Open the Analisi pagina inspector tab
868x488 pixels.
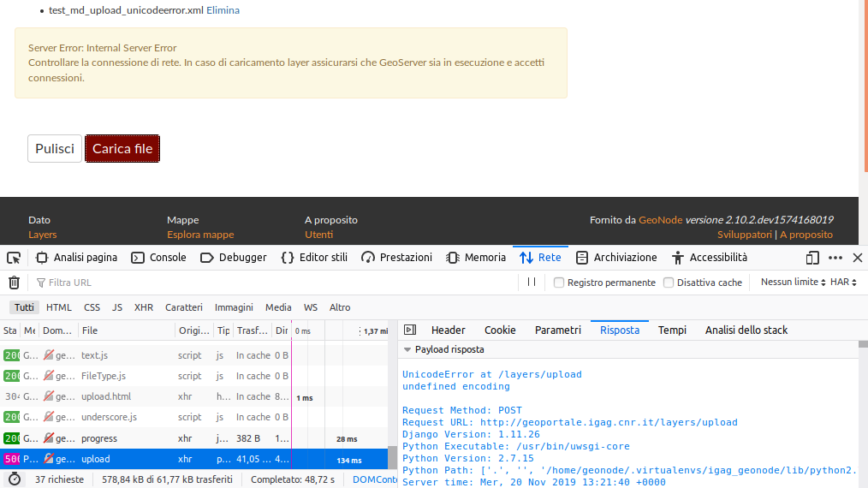click(x=76, y=258)
